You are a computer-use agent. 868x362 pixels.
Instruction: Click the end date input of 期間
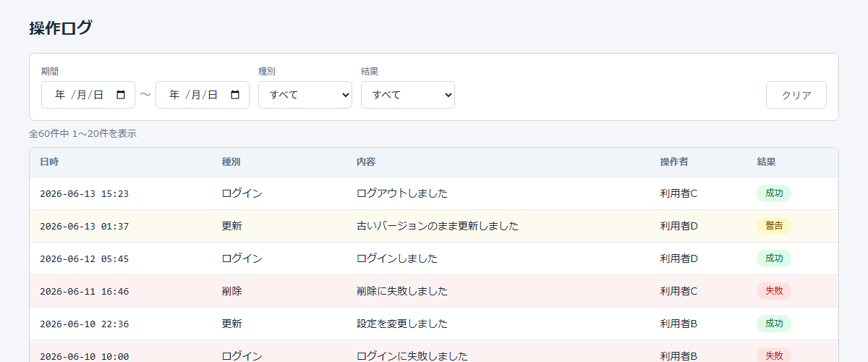tap(203, 95)
